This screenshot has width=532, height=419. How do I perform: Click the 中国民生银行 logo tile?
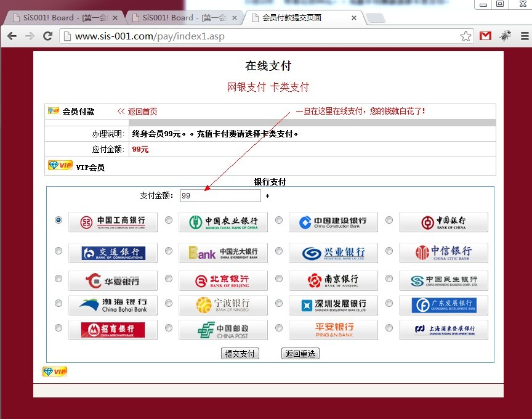(443, 280)
